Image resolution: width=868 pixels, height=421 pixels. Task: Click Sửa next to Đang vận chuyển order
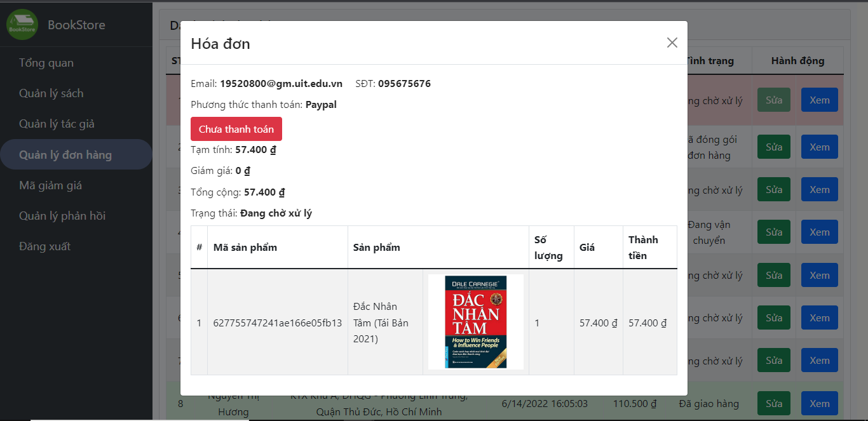(773, 231)
